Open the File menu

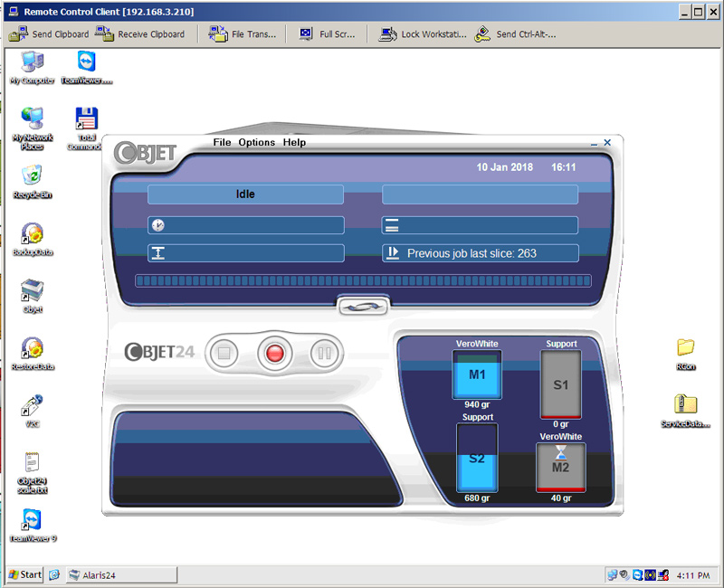pyautogui.click(x=222, y=142)
